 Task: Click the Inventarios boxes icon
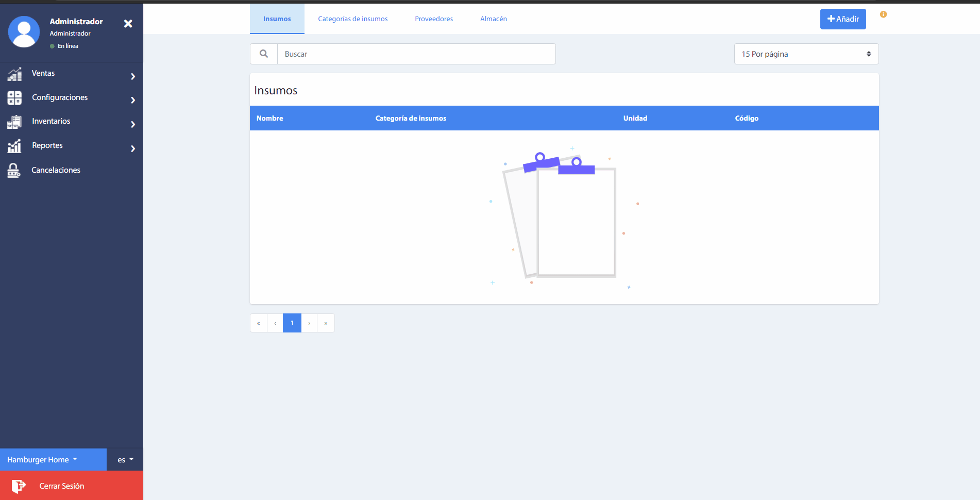[14, 122]
